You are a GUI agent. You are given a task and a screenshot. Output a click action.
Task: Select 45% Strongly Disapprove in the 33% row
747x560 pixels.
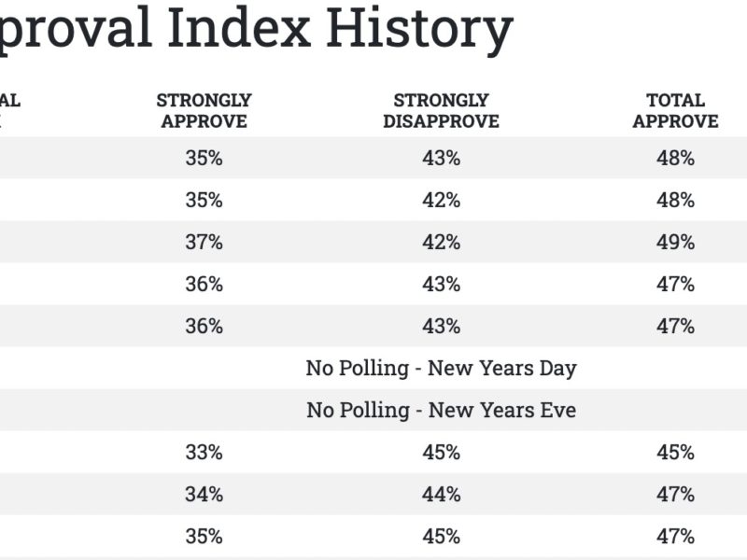[441, 452]
